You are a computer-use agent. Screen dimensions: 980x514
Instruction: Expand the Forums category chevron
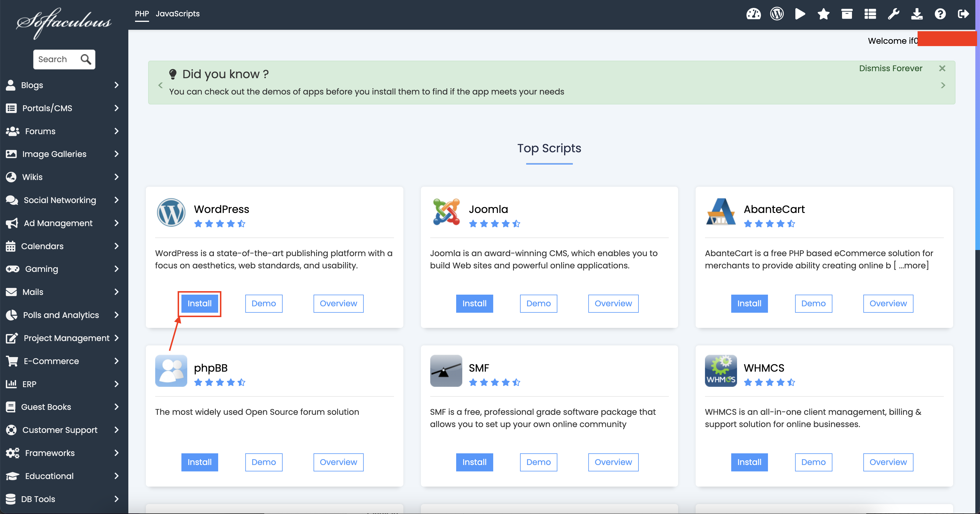[x=116, y=131]
